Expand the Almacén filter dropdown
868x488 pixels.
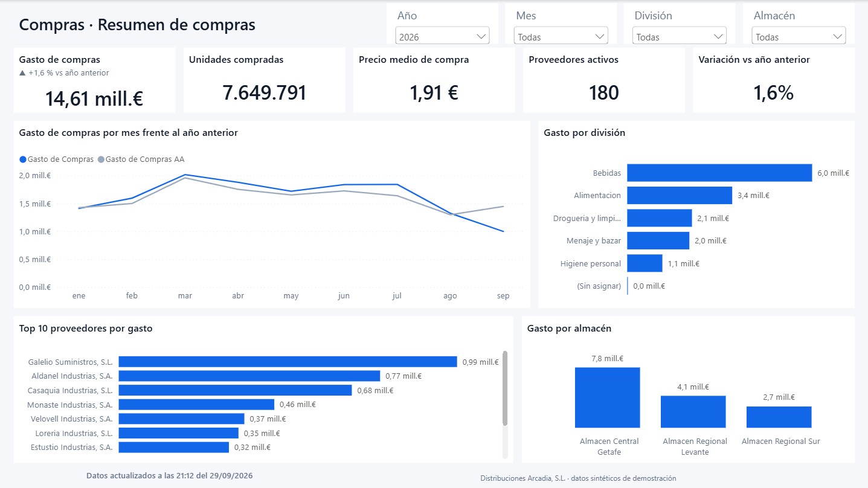[x=798, y=36]
